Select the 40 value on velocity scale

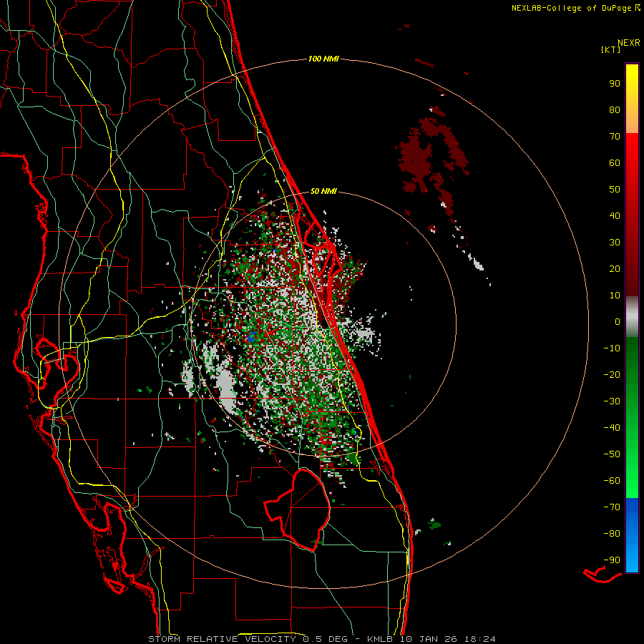(615, 216)
